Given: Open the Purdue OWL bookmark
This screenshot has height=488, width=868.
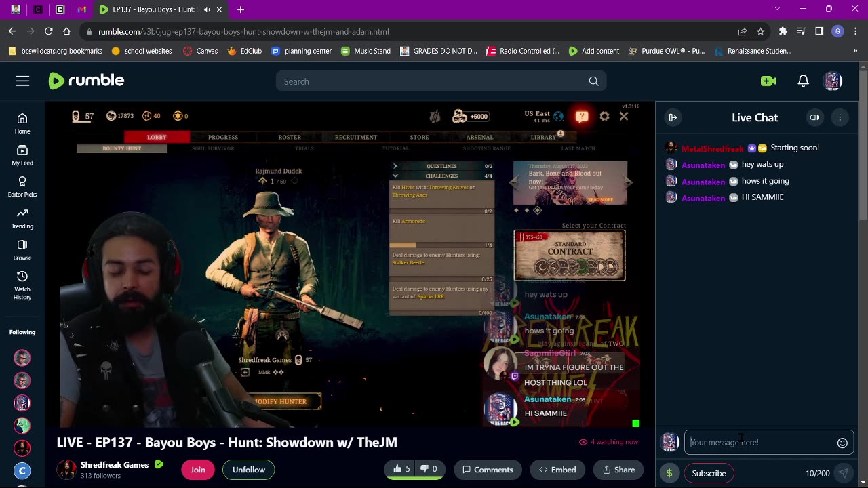Looking at the screenshot, I should (667, 51).
